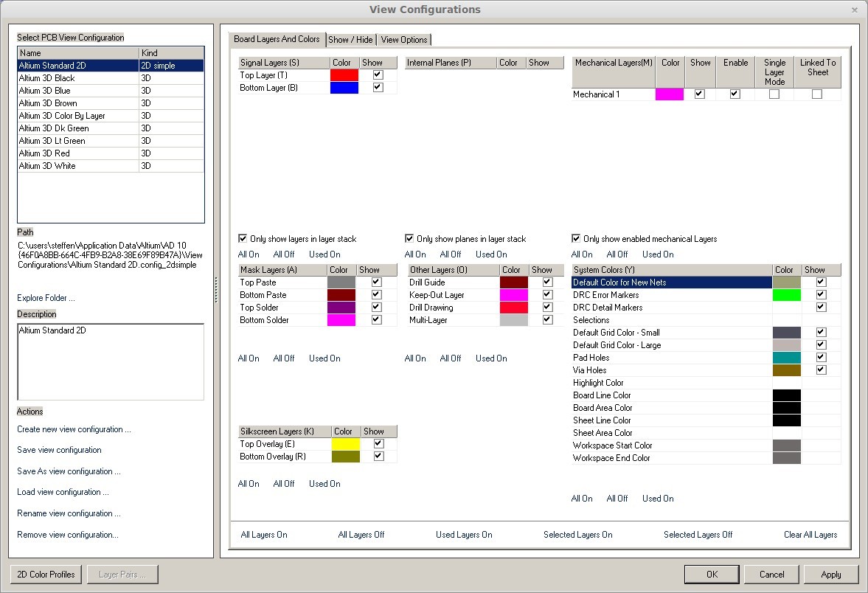Screen dimensions: 868x593
Task: Click Save As view configuration link
Action: click(x=69, y=471)
